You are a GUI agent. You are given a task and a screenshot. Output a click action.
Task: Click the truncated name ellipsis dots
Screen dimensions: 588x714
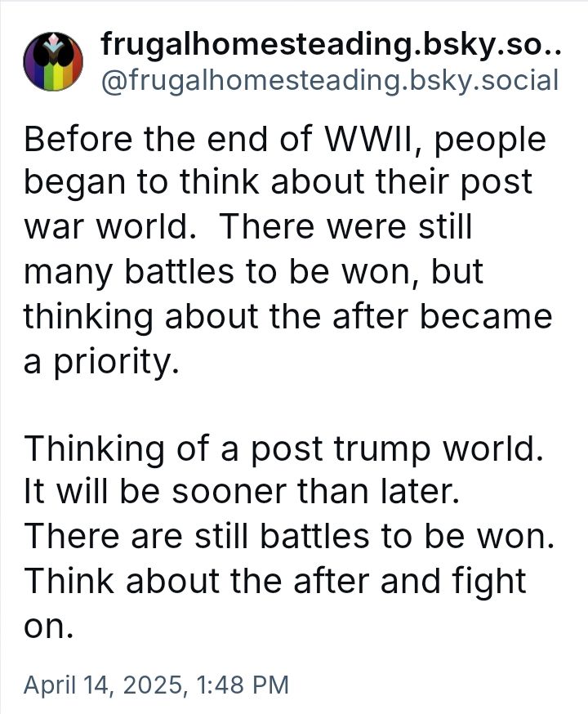pyautogui.click(x=553, y=51)
